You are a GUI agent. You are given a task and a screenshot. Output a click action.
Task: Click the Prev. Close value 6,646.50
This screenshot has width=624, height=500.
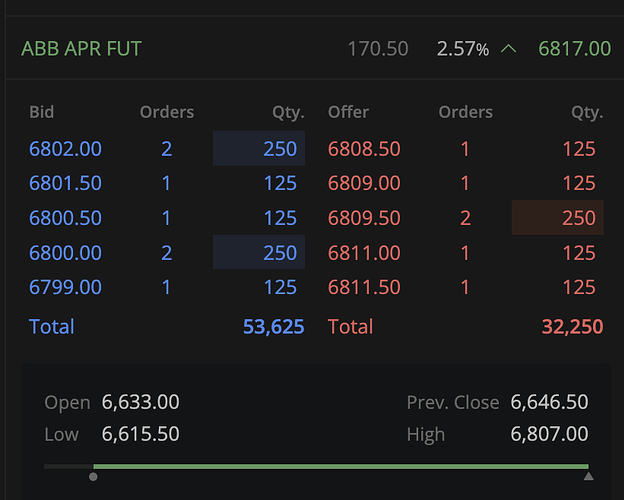[549, 402]
